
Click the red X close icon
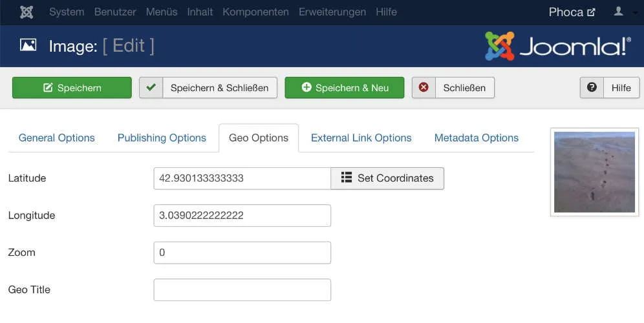tap(424, 87)
